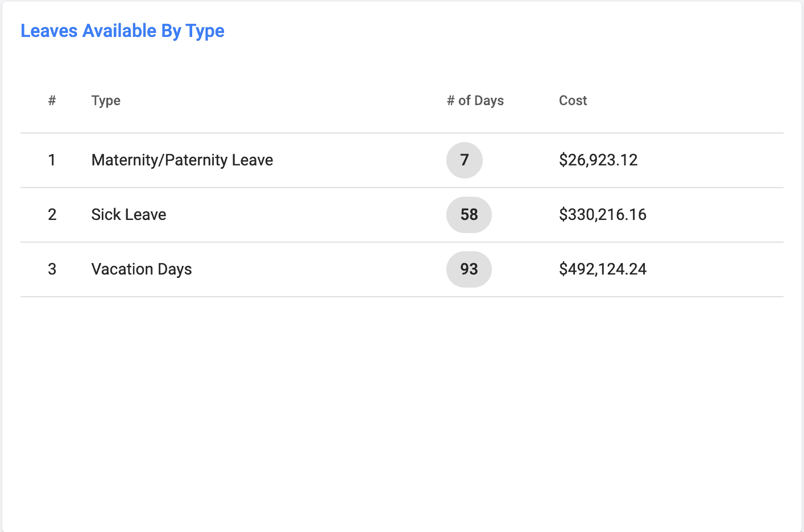Click the '7' days badge for Maternity/Paternity Leave
The width and height of the screenshot is (804, 532).
coord(465,160)
